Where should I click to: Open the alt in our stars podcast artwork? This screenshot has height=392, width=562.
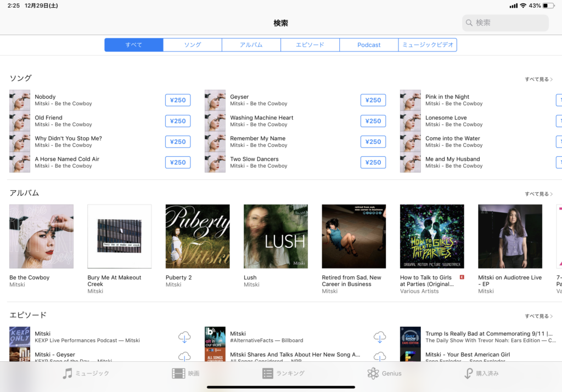(215, 337)
